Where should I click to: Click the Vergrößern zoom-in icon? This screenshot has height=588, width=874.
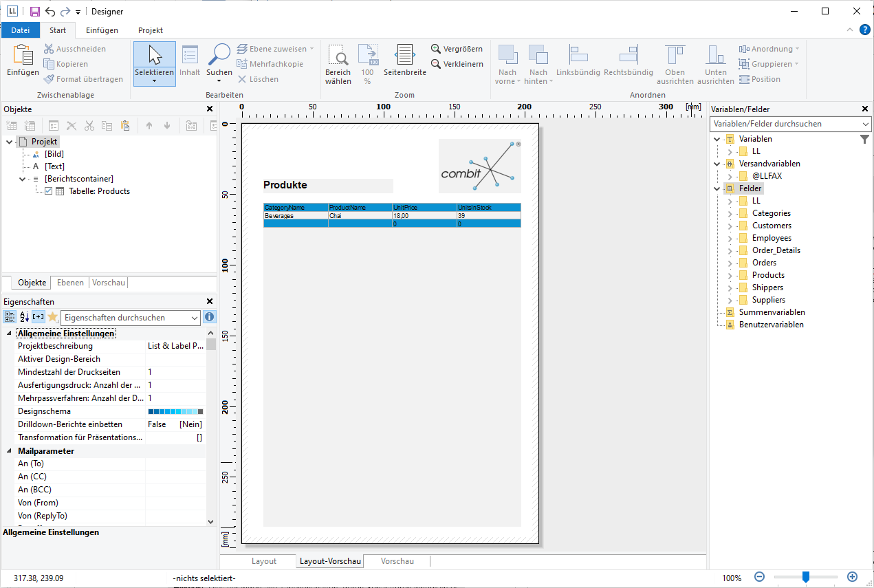pyautogui.click(x=436, y=49)
